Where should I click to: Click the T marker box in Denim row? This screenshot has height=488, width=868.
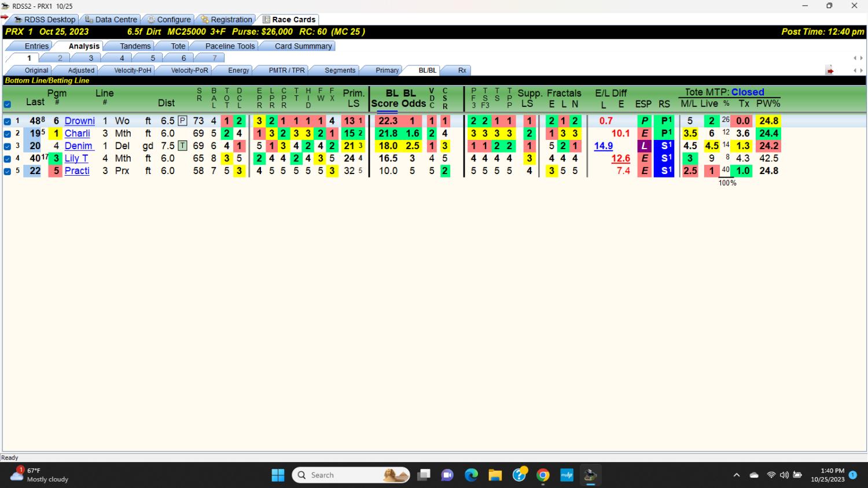(x=182, y=146)
